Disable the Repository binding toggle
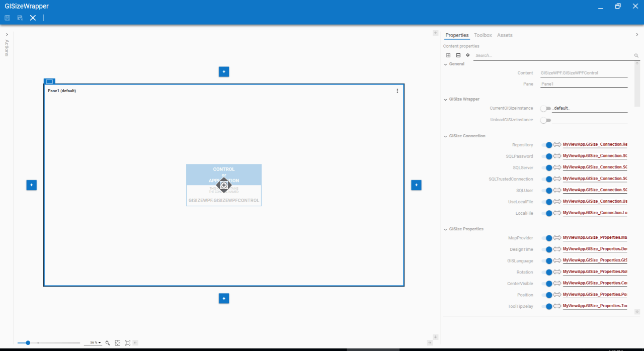This screenshot has height=351, width=644. coord(546,145)
